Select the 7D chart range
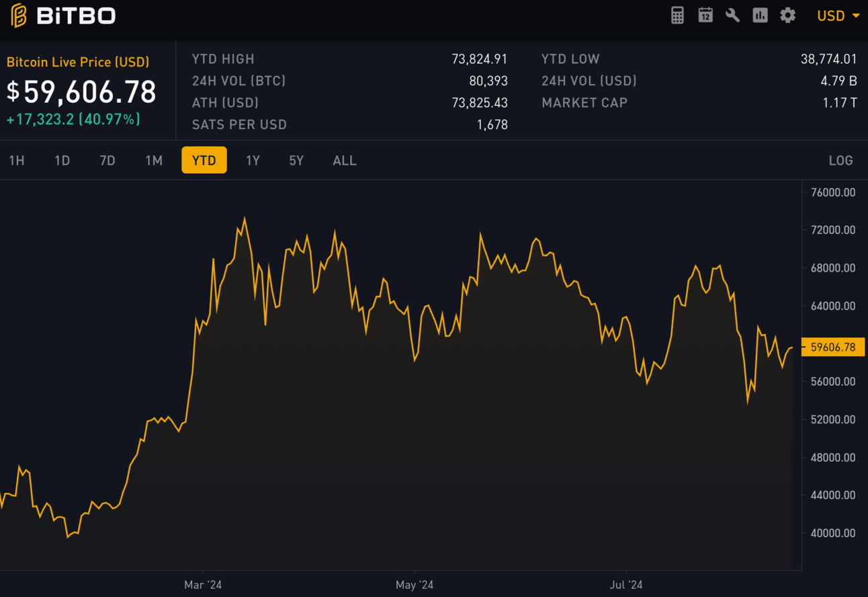The height and width of the screenshot is (597, 868). click(107, 161)
